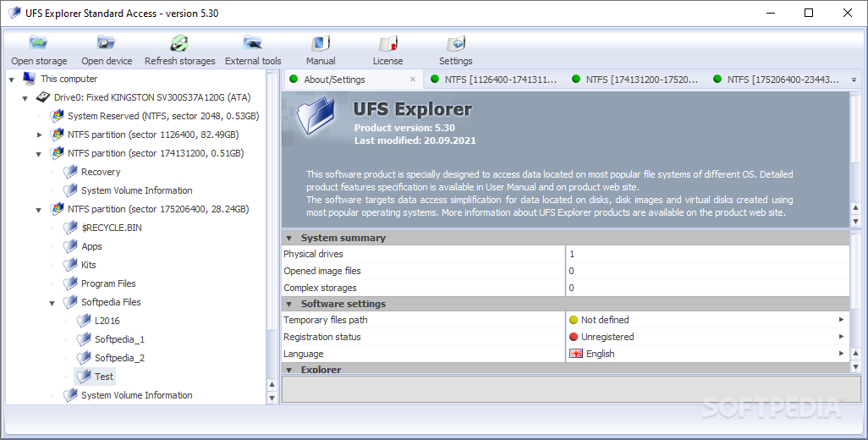Select the Test folder icon
Image resolution: width=868 pixels, height=440 pixels.
pos(84,377)
